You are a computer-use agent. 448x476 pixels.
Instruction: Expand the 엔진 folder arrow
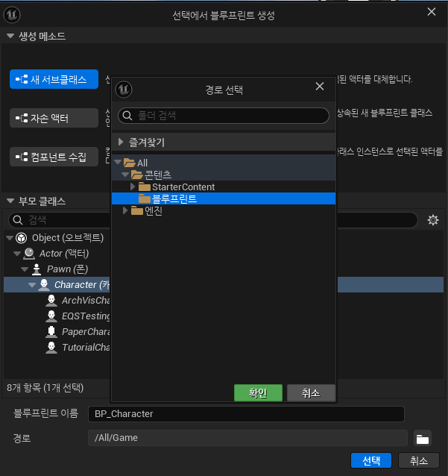coord(125,210)
